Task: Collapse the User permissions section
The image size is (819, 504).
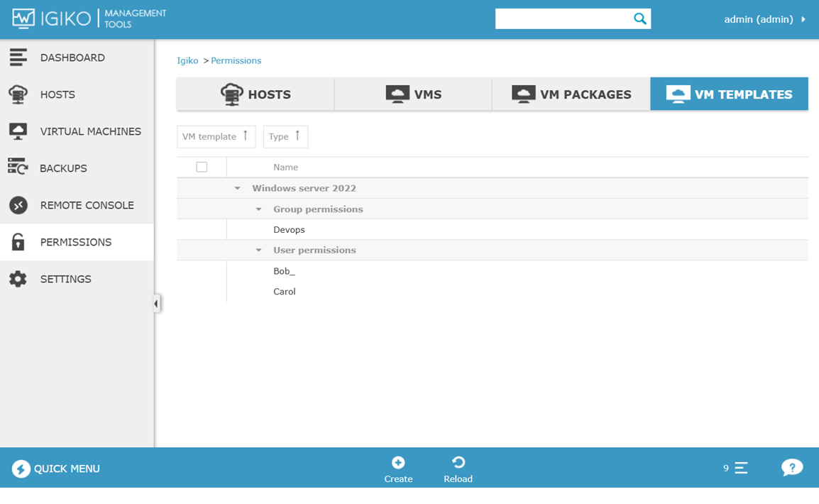Action: coord(259,251)
